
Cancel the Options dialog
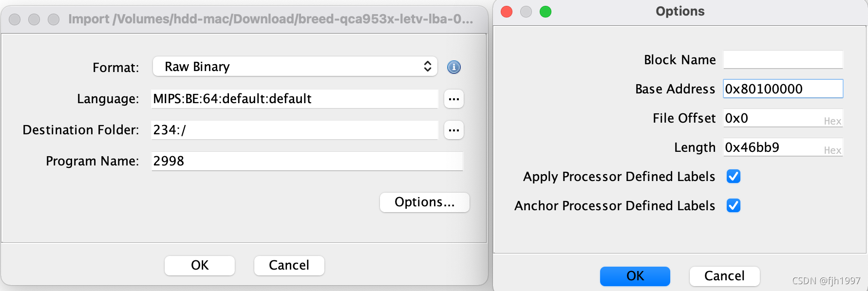(x=724, y=276)
